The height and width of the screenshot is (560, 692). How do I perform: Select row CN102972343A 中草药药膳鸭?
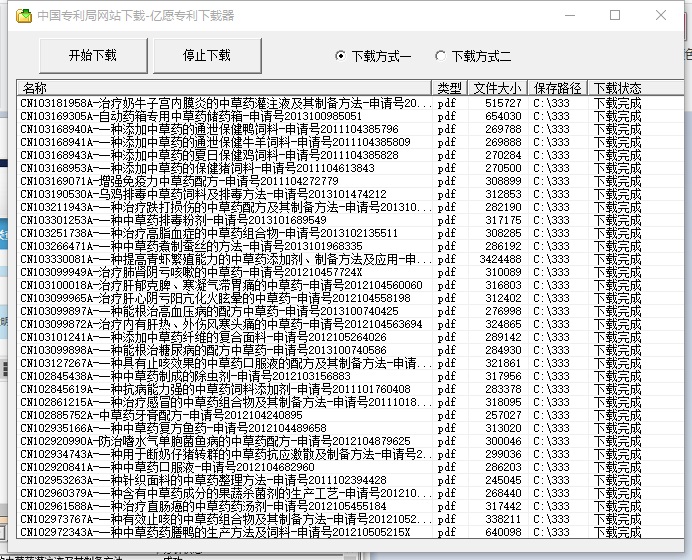(x=350, y=532)
